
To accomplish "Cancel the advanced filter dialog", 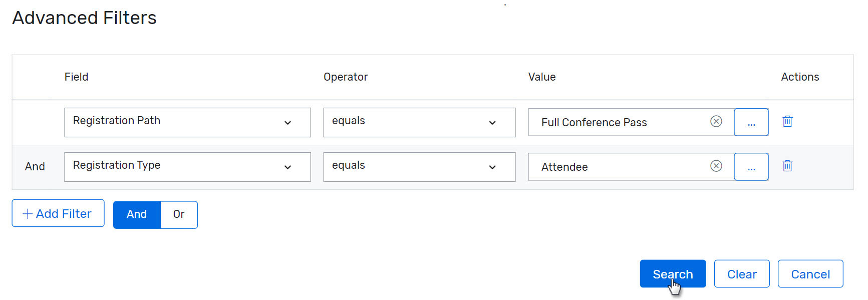I will tap(810, 273).
